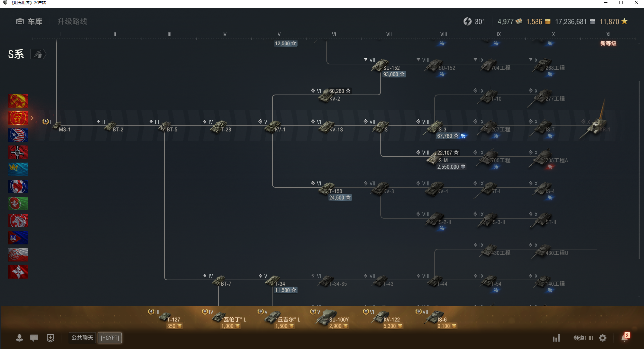Select the MS-1 tank icon
Screen dimensions: 644x349
click(56, 126)
